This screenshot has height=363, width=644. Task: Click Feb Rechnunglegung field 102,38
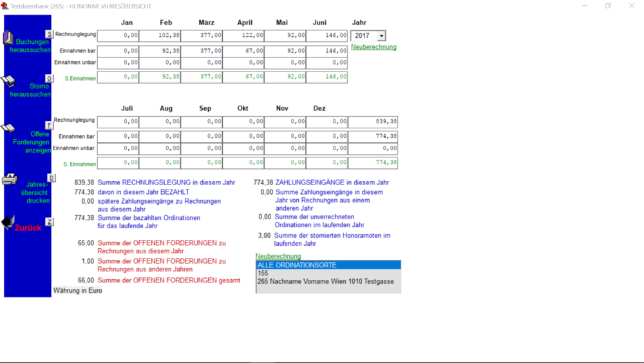[x=160, y=35]
